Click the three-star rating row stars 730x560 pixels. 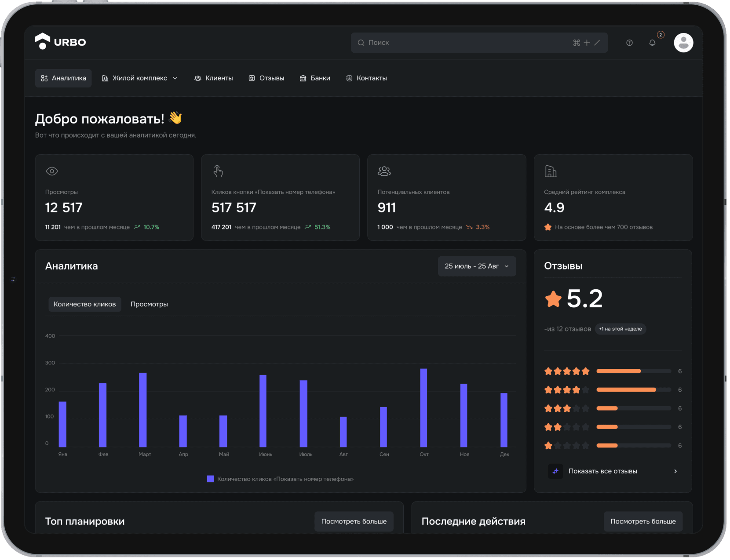(567, 408)
